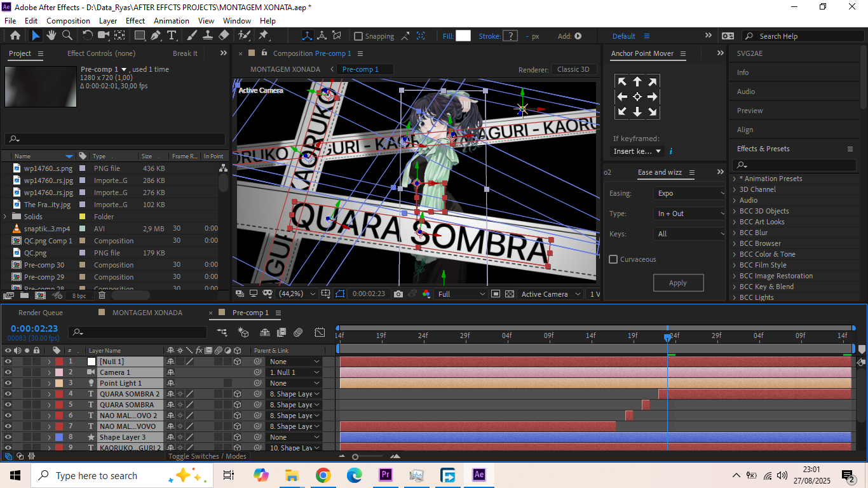Open the Easing Expo dropdown
The width and height of the screenshot is (868, 488).
click(689, 193)
